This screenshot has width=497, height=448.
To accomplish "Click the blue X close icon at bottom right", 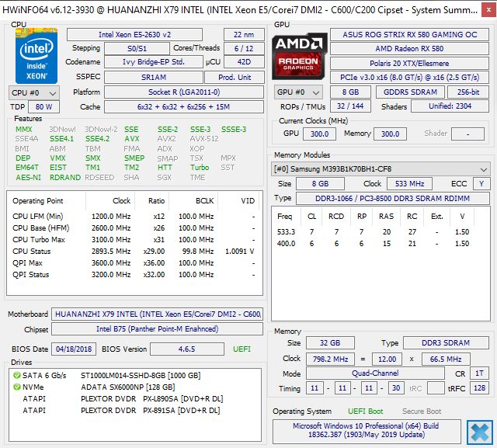I will pos(480,432).
